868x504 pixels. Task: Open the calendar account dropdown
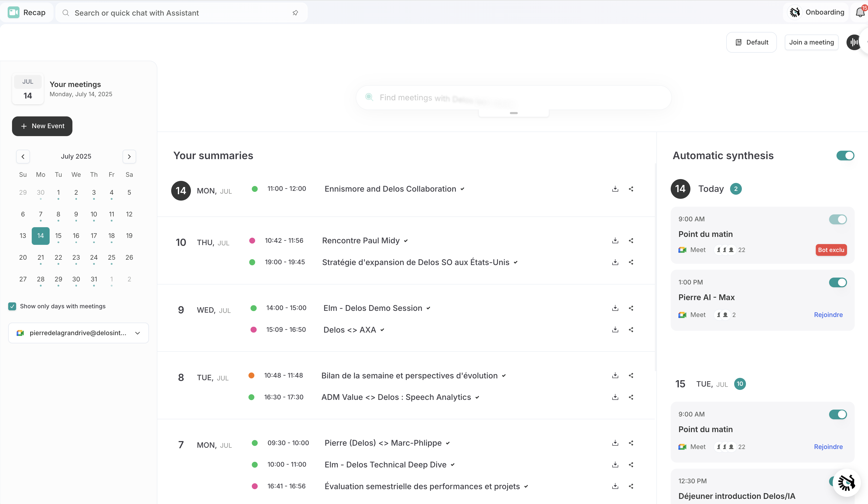79,333
